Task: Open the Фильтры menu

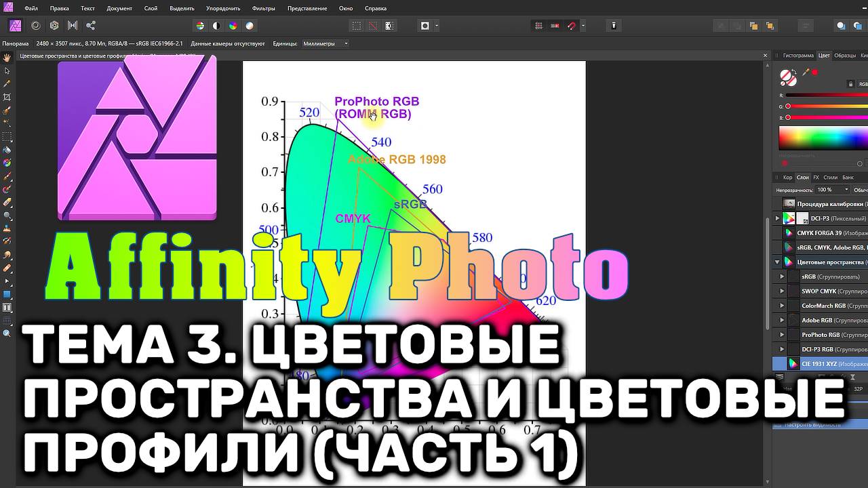Action: point(264,8)
